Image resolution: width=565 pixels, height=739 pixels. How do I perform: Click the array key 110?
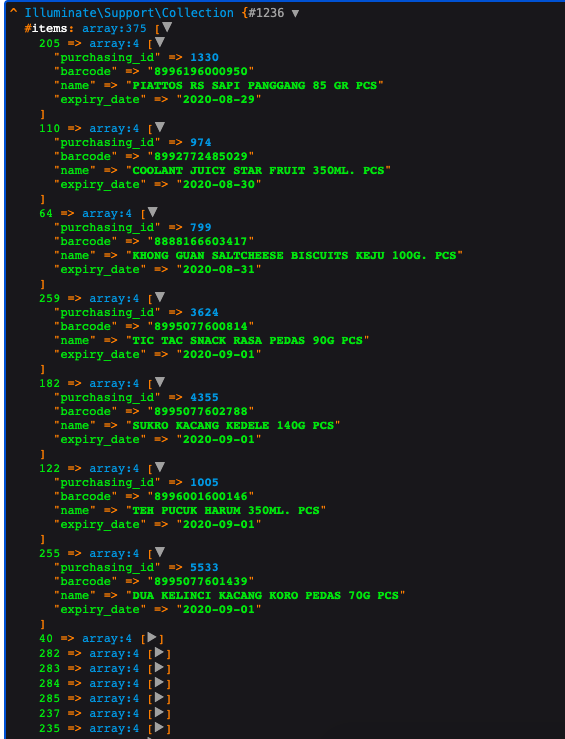point(49,128)
